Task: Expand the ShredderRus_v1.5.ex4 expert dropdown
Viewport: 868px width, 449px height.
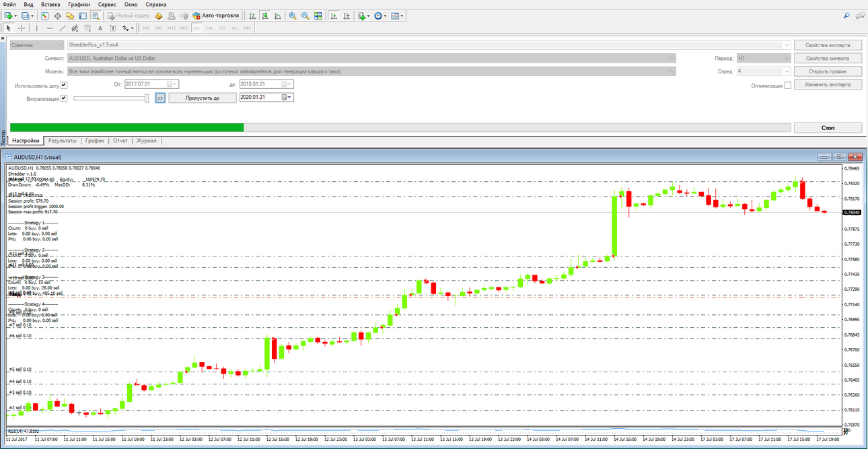Action: click(787, 44)
